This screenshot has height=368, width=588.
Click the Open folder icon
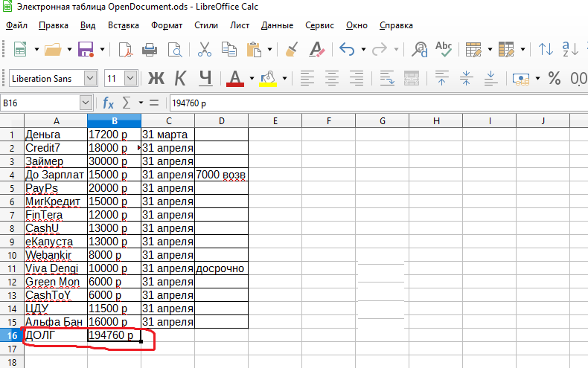(x=53, y=50)
